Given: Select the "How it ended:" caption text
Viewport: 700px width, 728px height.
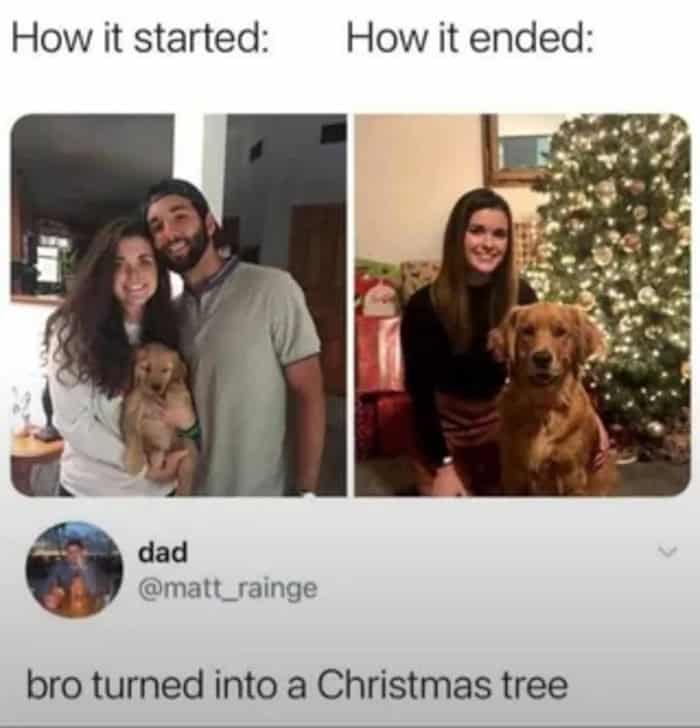Looking at the screenshot, I should (x=470, y=39).
